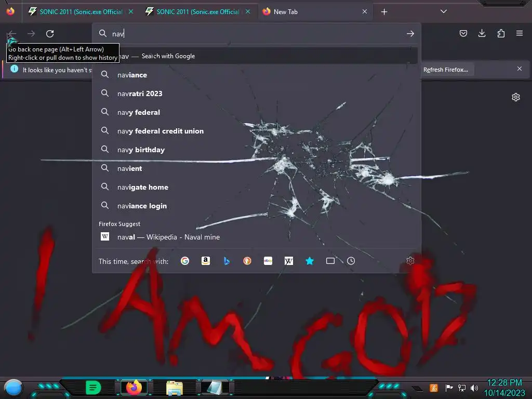The width and height of the screenshot is (532, 399).
Task: Open search settings gear in dropdown
Action: pyautogui.click(x=410, y=261)
